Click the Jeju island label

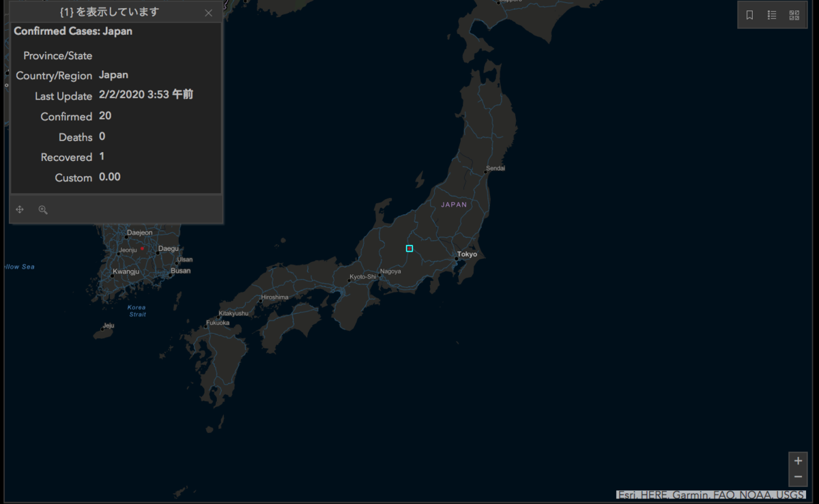pyautogui.click(x=108, y=326)
